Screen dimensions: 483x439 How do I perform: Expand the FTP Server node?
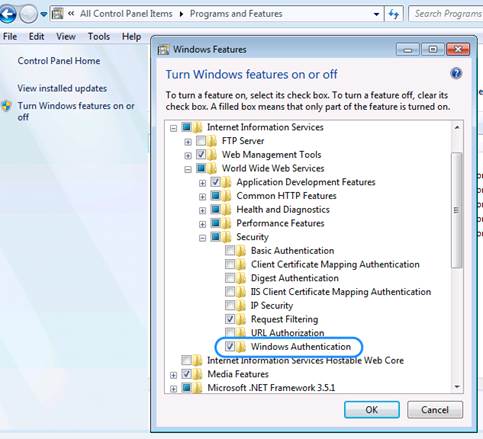click(x=188, y=142)
